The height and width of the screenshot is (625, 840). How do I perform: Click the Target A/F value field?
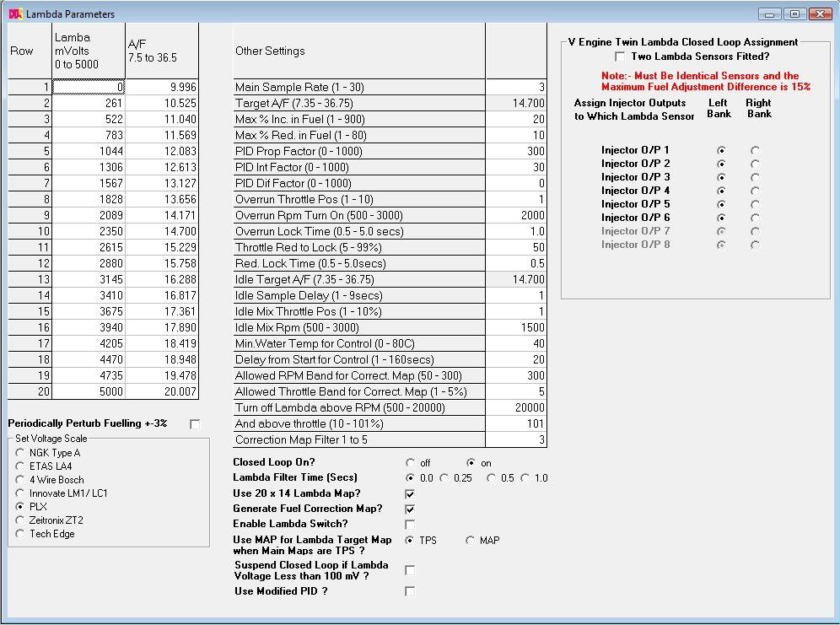tap(516, 103)
